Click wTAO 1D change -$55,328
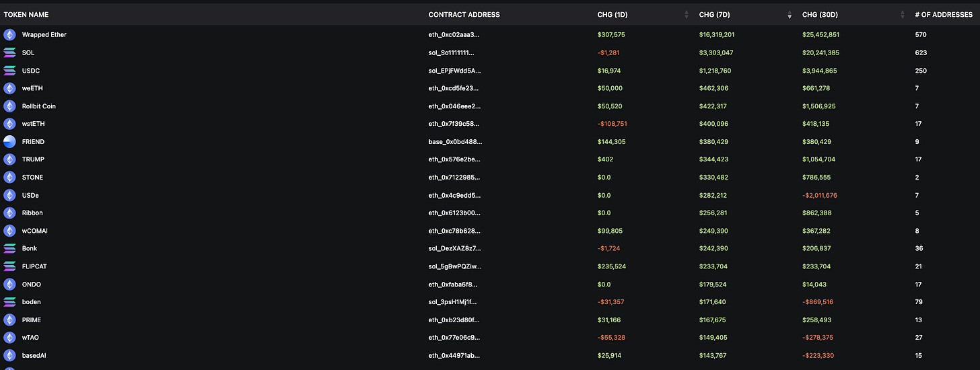This screenshot has height=370, width=980. (611, 338)
